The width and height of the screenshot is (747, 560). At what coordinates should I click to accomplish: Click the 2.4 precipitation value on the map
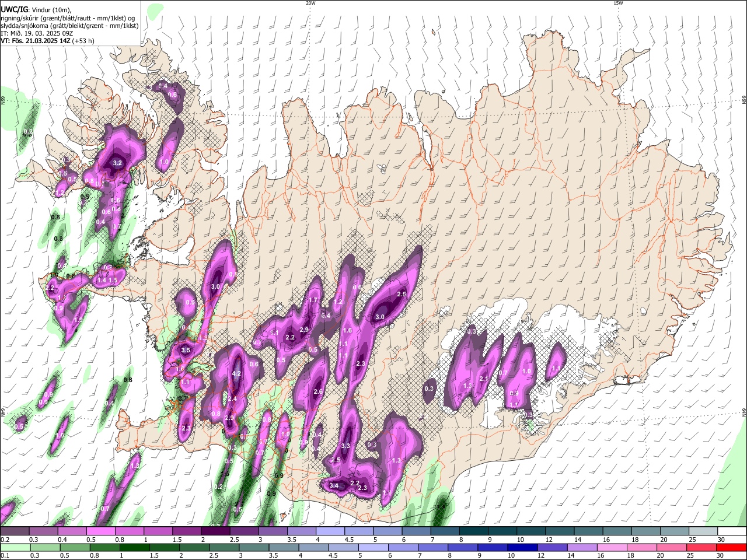pos(232,399)
